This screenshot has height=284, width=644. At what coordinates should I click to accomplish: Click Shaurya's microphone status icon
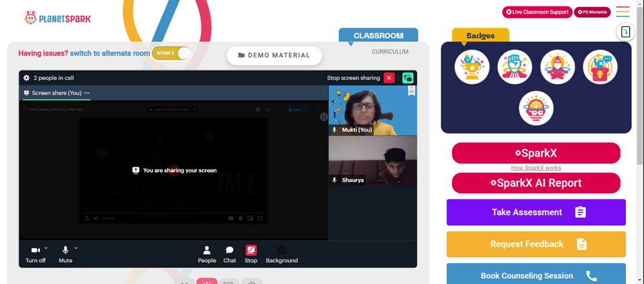[334, 180]
